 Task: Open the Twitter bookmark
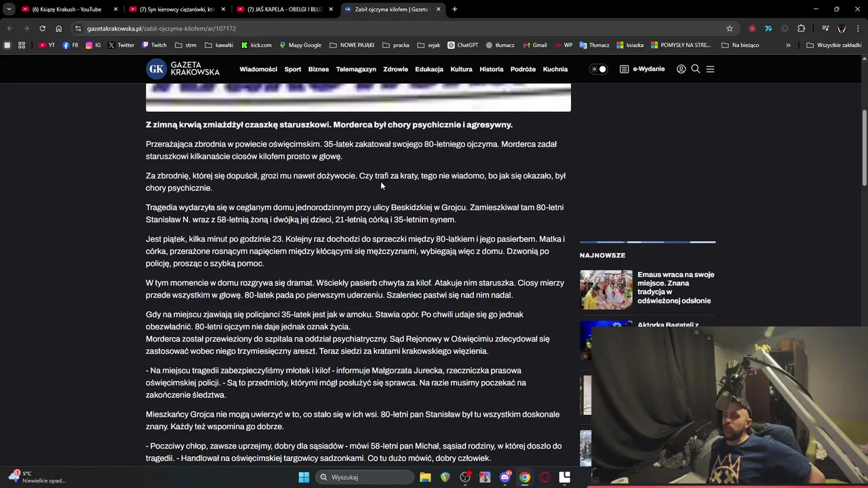(x=121, y=45)
